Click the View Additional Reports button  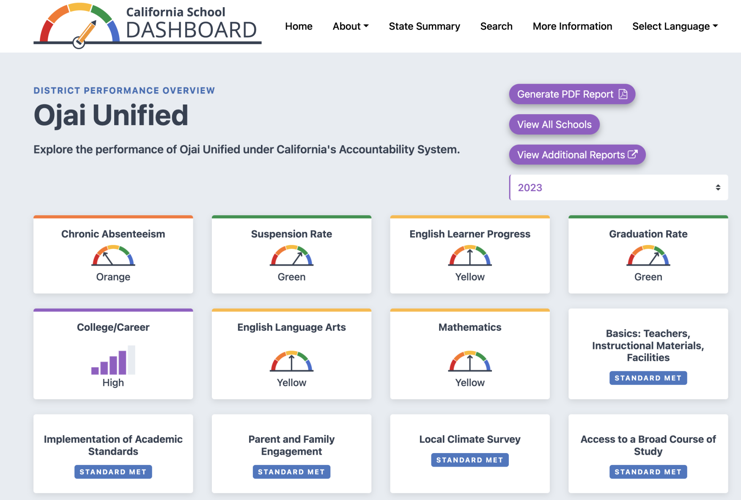tap(577, 155)
